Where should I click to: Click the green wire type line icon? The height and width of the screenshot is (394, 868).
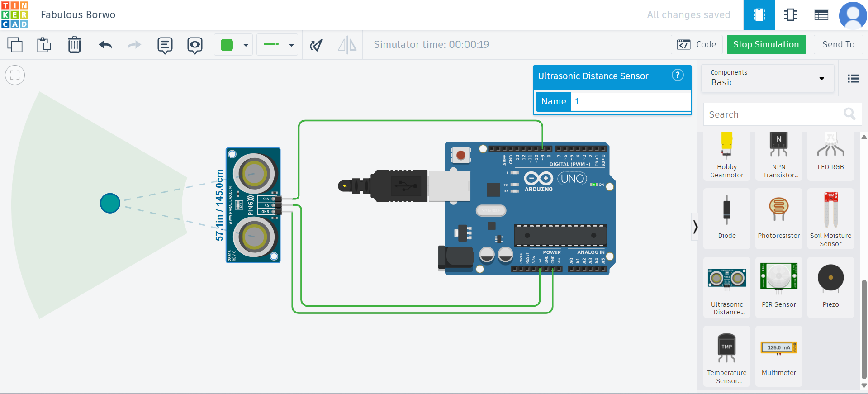click(271, 44)
